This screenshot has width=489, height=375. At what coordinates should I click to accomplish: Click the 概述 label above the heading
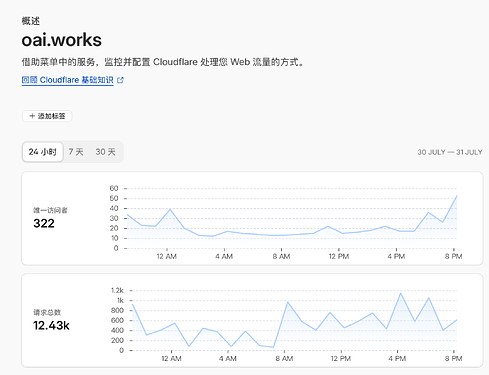coord(31,21)
